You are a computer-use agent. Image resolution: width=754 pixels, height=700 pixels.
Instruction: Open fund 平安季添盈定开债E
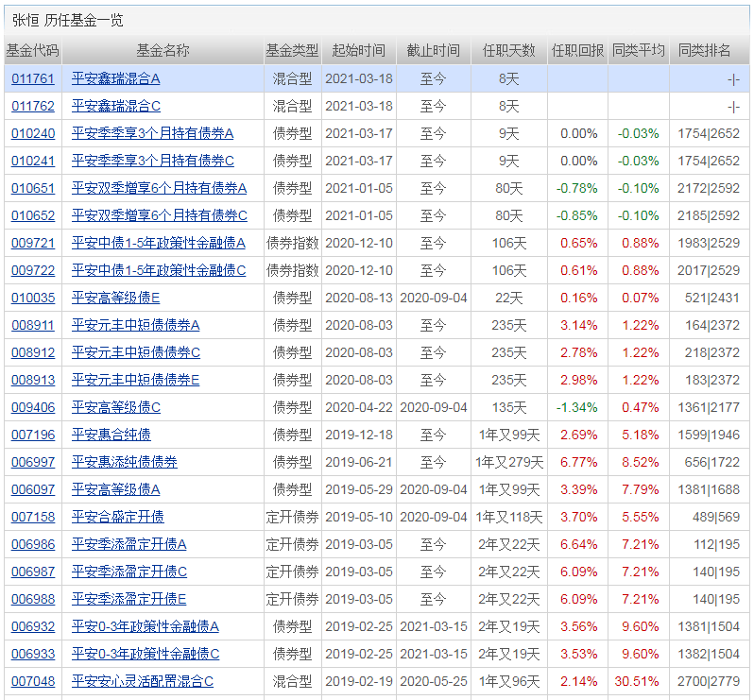click(x=129, y=600)
